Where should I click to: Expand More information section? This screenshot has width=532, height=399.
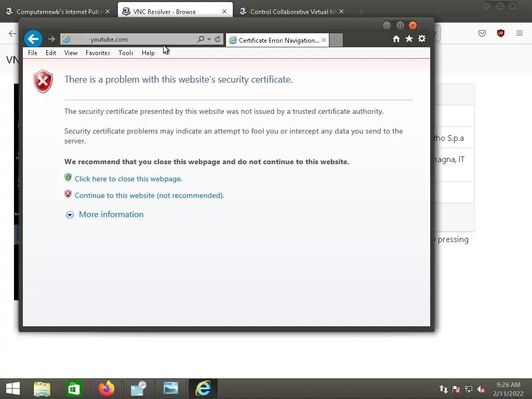[x=104, y=215]
